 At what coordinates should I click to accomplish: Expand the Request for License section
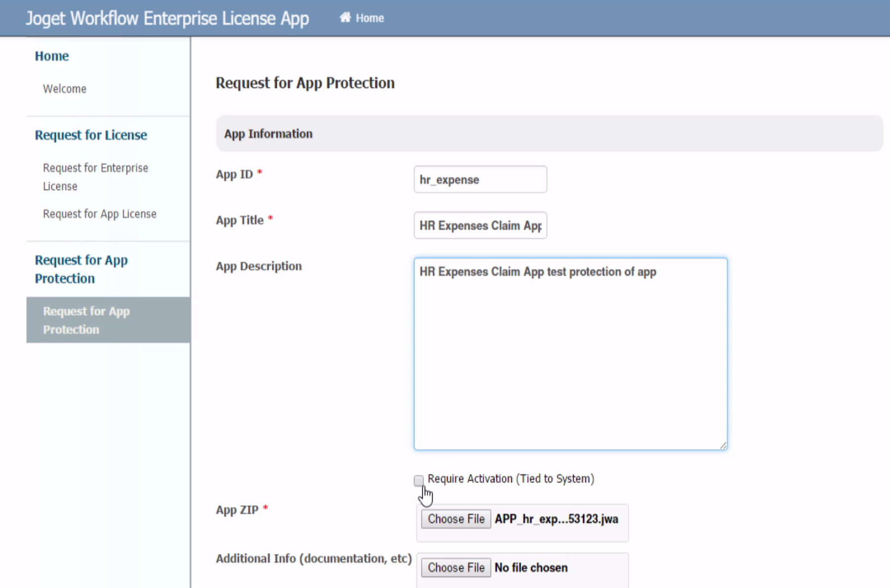pos(90,135)
